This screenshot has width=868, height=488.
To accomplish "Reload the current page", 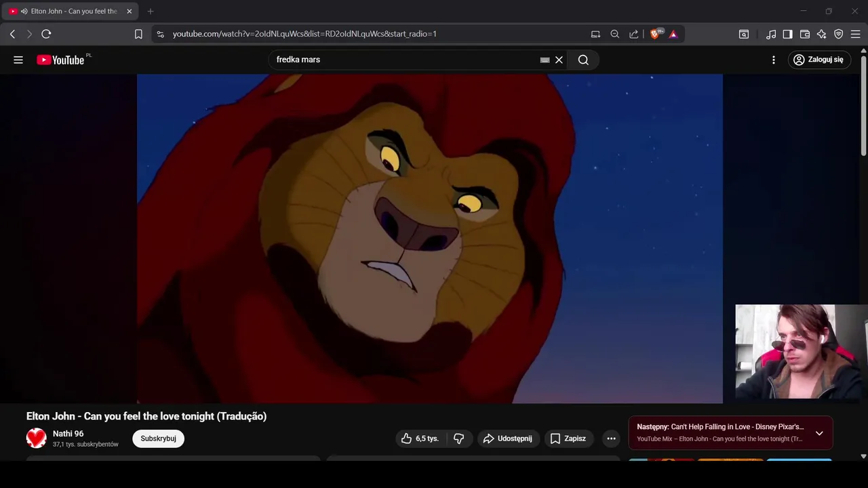I will click(x=46, y=34).
